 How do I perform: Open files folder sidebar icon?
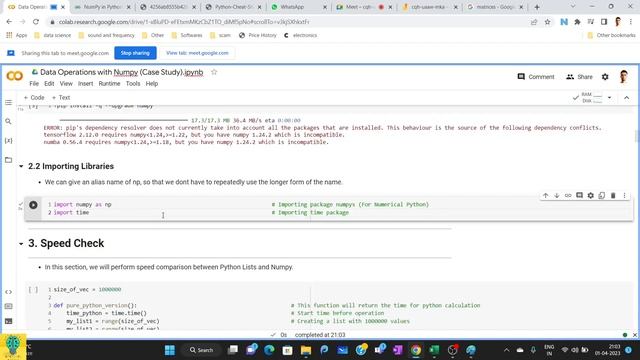[x=9, y=160]
